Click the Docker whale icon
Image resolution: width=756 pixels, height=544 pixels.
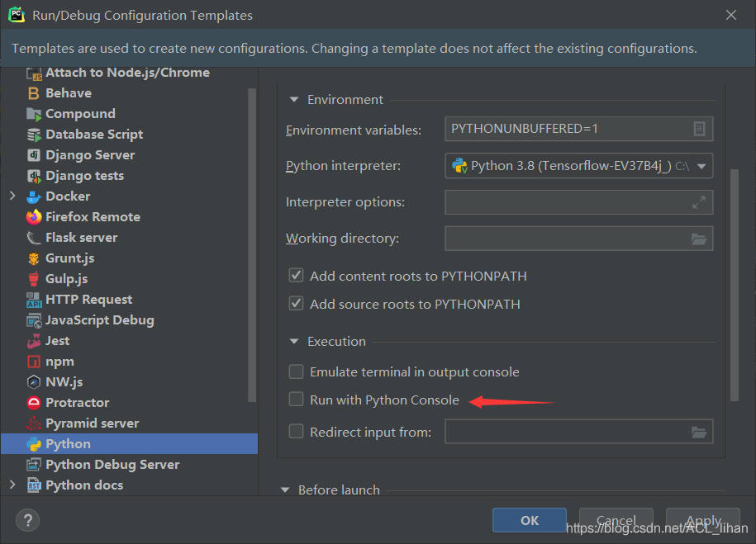[34, 196]
